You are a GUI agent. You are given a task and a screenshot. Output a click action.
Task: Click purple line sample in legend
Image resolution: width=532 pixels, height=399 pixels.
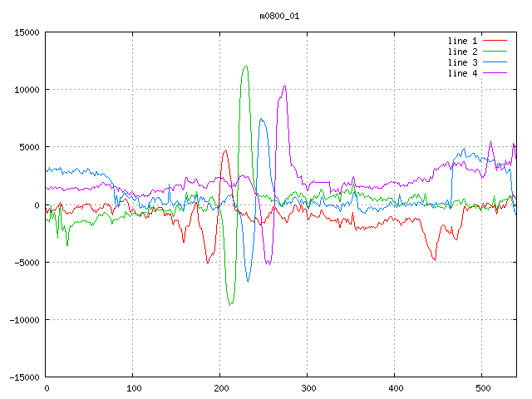[x=495, y=73]
